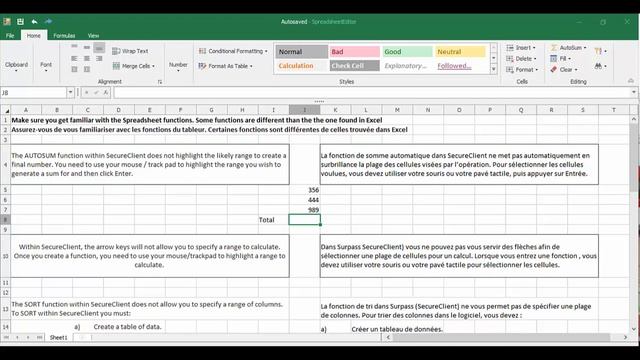Center cell text horizontally
The height and width of the screenshot is (360, 640).
(x=87, y=58)
